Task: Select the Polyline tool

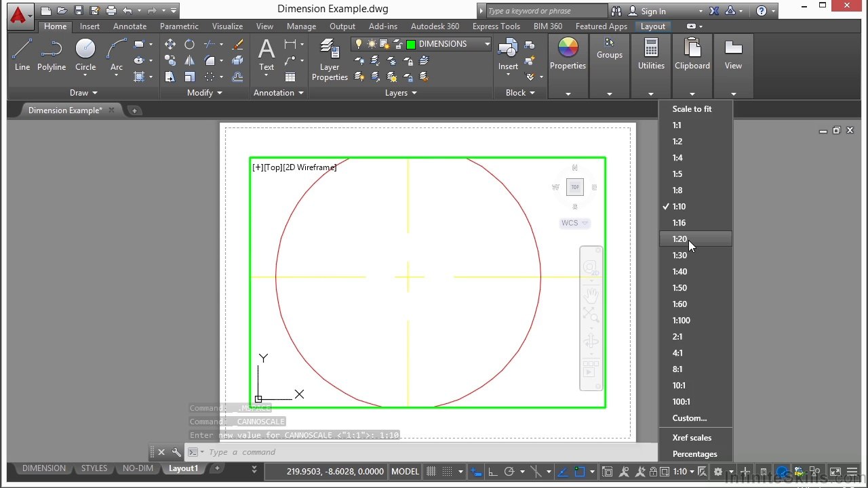Action: [52, 54]
